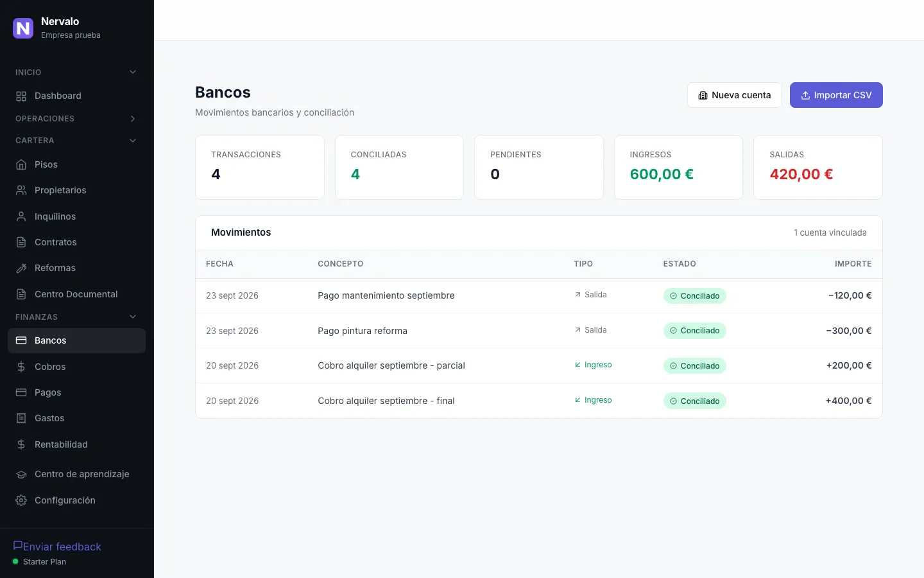
Task: Click the Contratos document icon
Action: pyautogui.click(x=21, y=242)
